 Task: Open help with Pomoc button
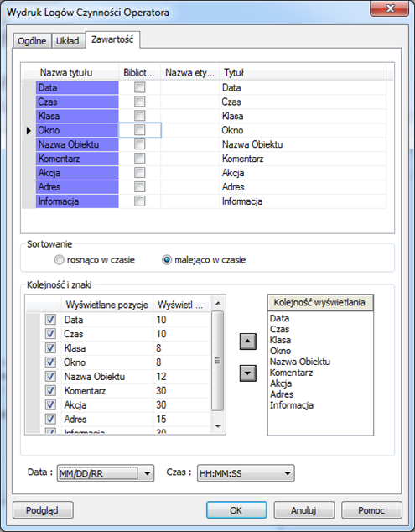pyautogui.click(x=371, y=510)
